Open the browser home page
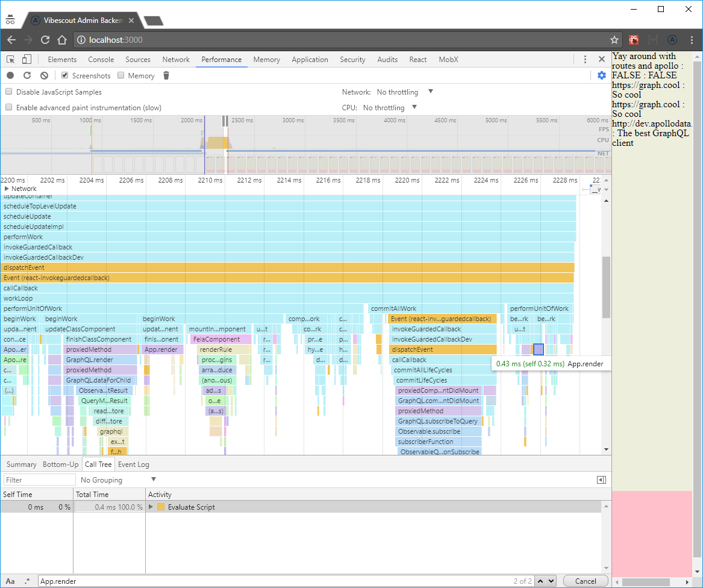This screenshot has height=588, width=703. click(62, 40)
